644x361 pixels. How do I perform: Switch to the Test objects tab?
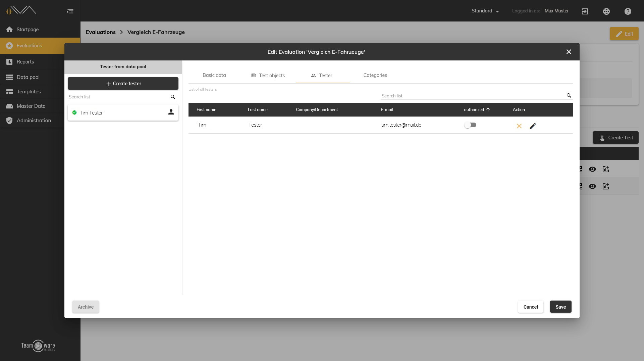(x=268, y=76)
